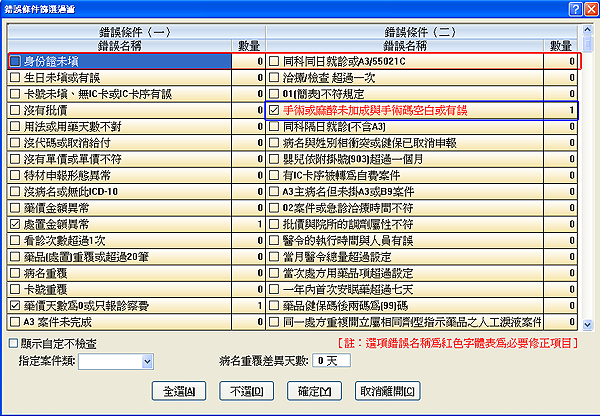This screenshot has height=416, width=600.
Task: Open the 指定案件類 dropdown list
Action: point(145,361)
